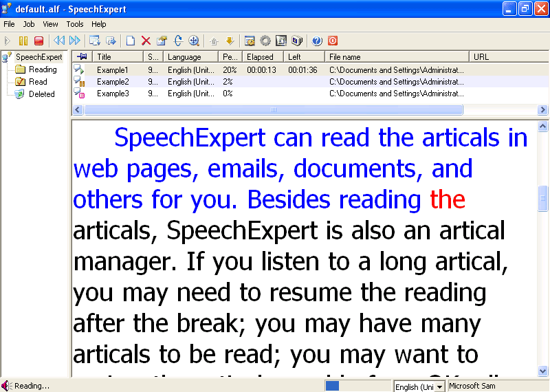
Task: Click the speaker voice icon in toolbar
Action: (297, 41)
